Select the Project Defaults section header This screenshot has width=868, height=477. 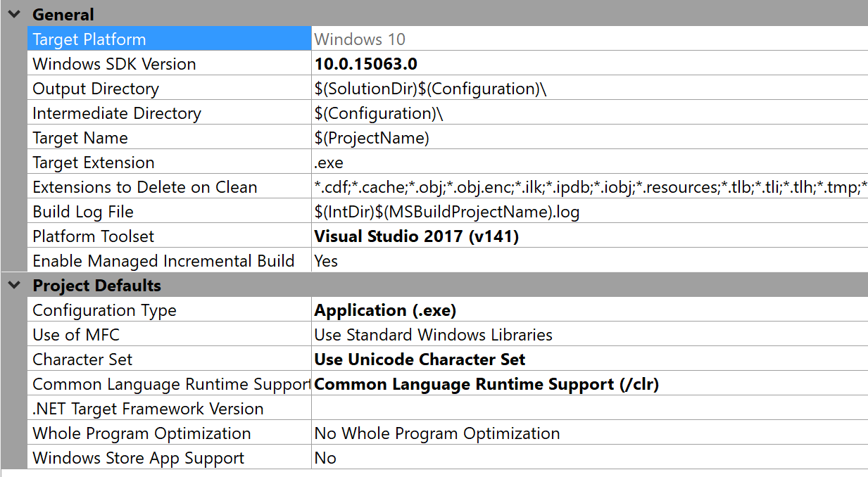point(96,286)
